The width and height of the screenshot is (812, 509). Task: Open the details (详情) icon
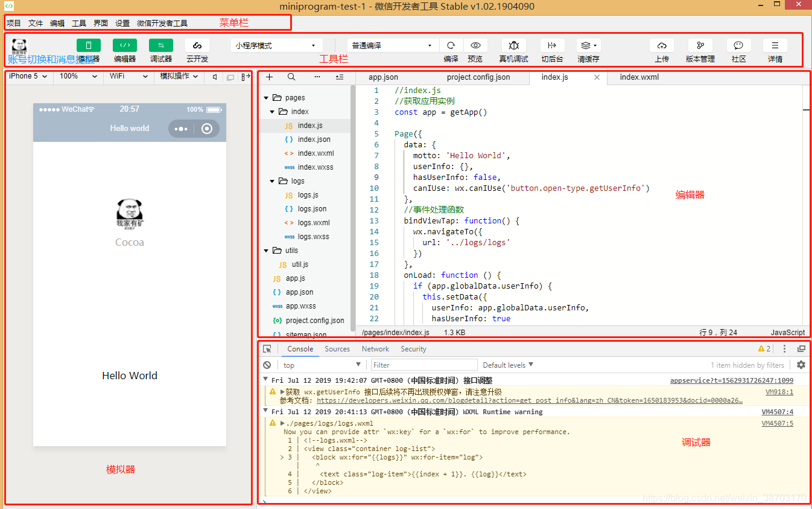click(775, 45)
